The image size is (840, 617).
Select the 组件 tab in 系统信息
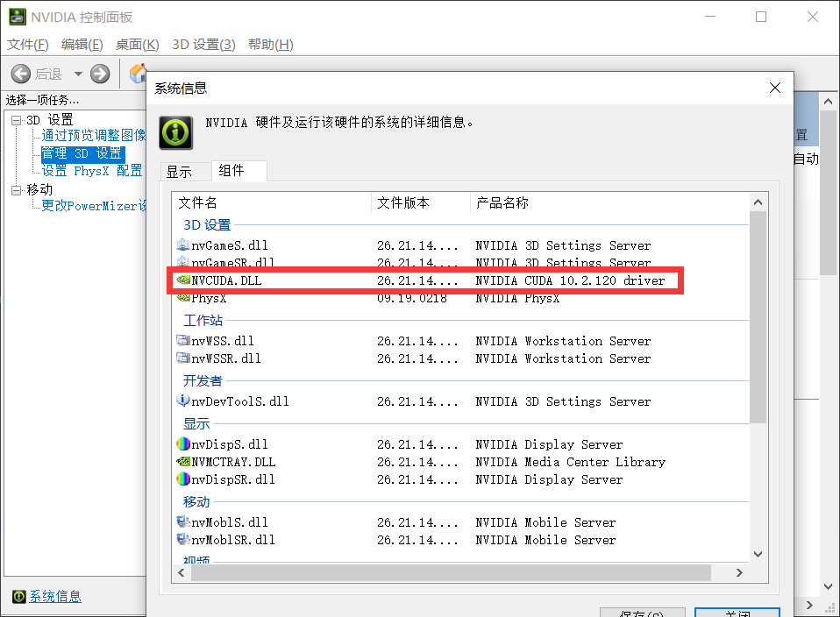pos(238,170)
